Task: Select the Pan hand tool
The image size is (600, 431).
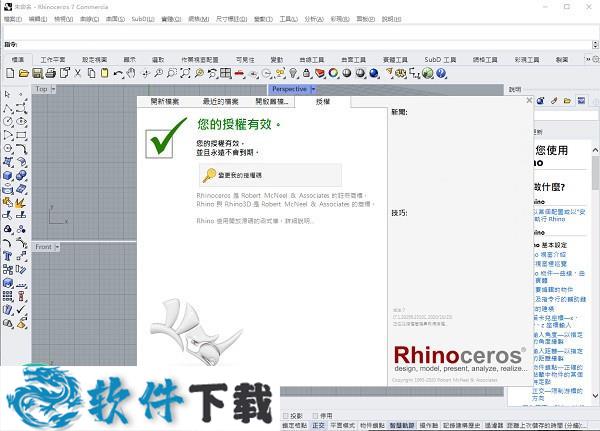Action: point(131,73)
